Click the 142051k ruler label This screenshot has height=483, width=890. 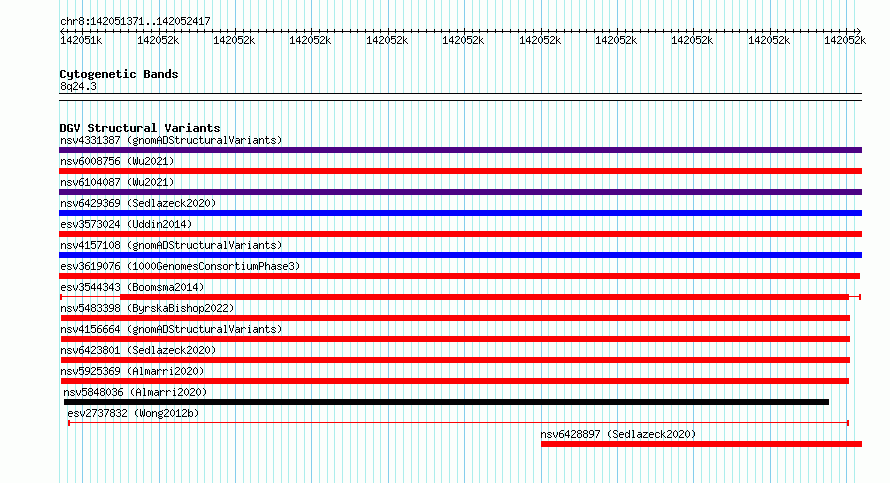(81, 40)
